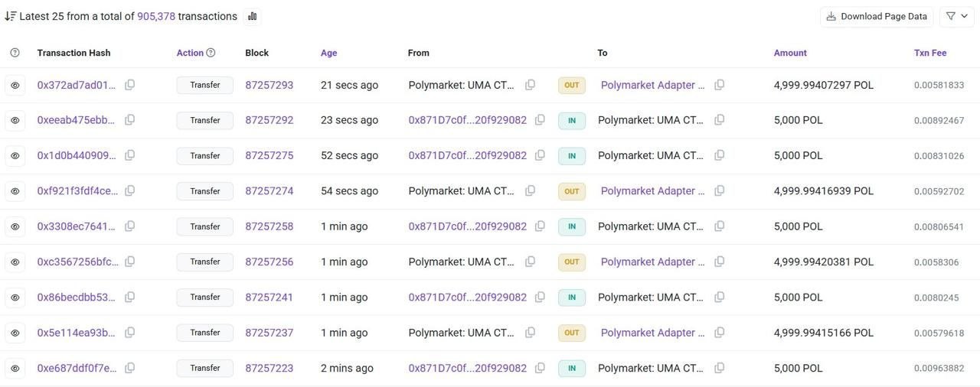Copy From address in block 87257241 row

540,297
